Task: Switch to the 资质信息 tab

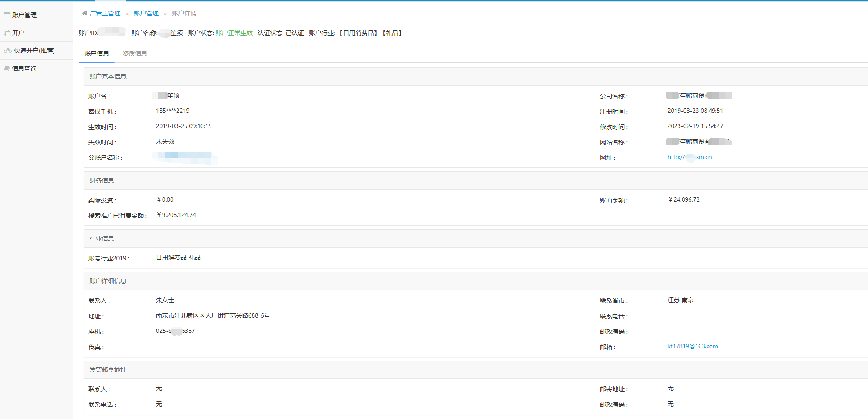Action: click(x=134, y=54)
